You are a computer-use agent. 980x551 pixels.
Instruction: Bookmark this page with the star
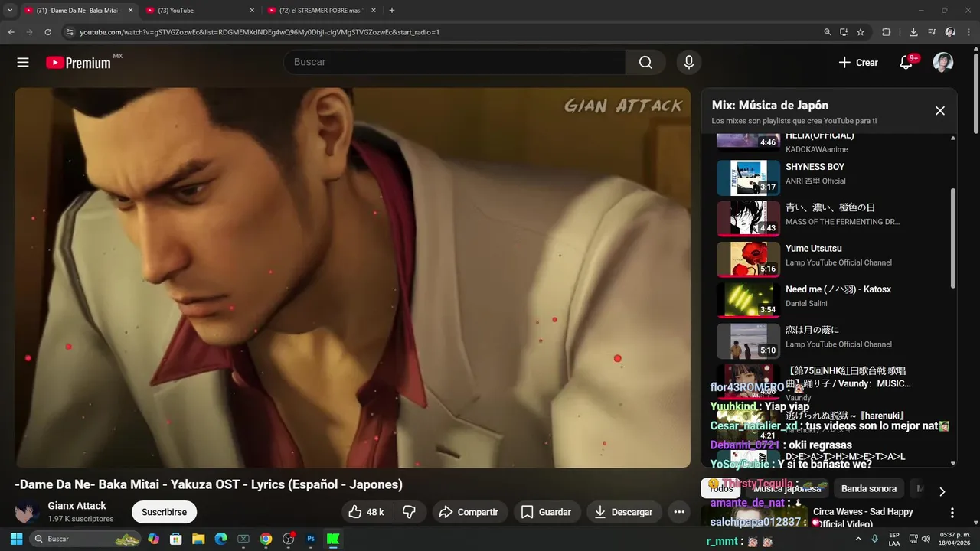click(861, 32)
